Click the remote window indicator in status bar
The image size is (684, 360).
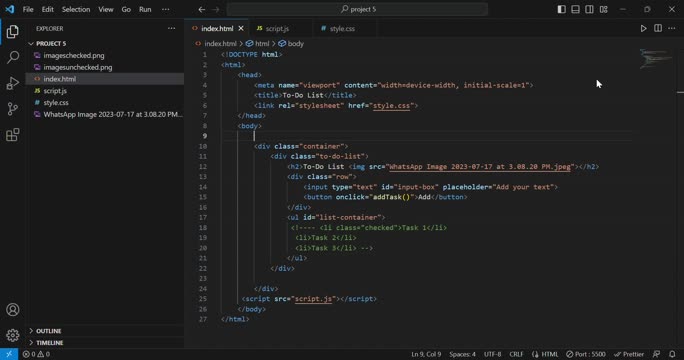9,354
